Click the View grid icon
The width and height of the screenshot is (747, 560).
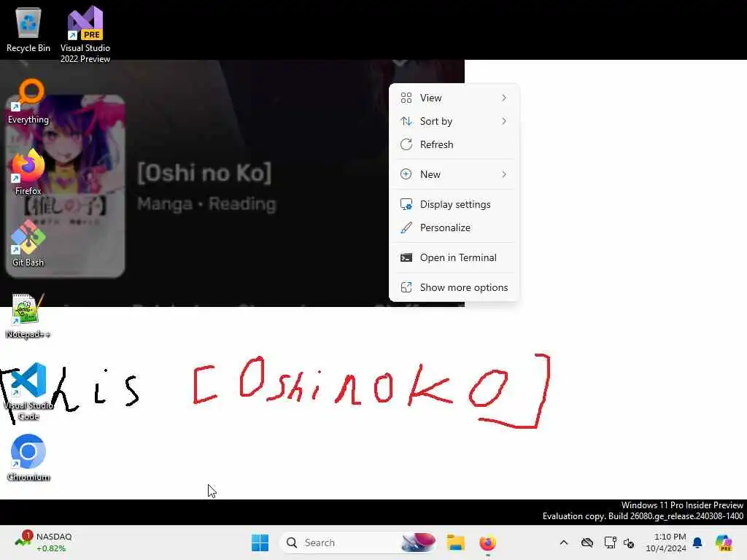pos(406,98)
